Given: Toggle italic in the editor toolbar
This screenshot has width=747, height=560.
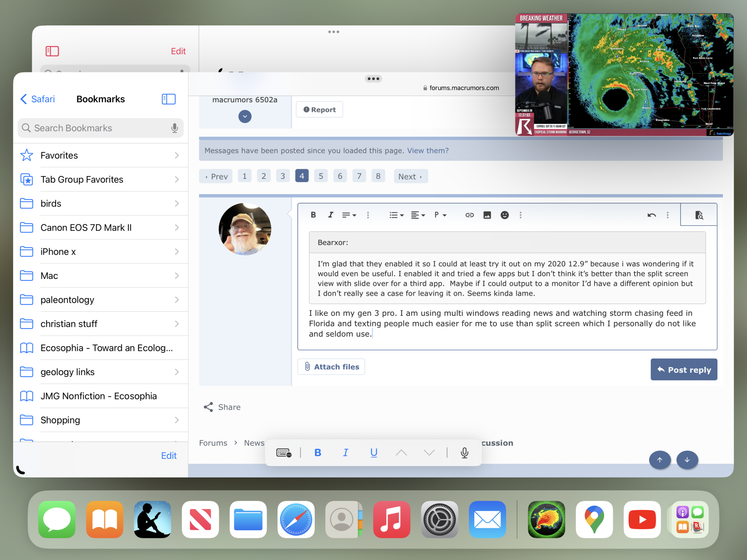Looking at the screenshot, I should point(331,215).
